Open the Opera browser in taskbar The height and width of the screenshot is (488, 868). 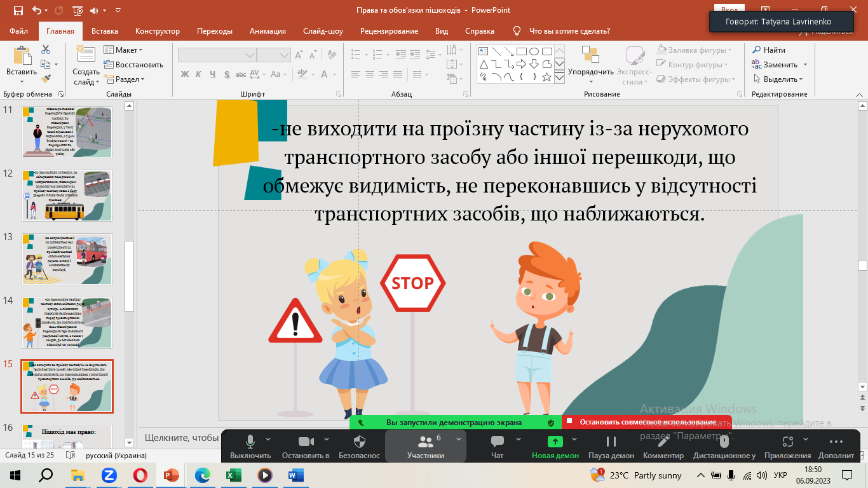click(x=140, y=475)
